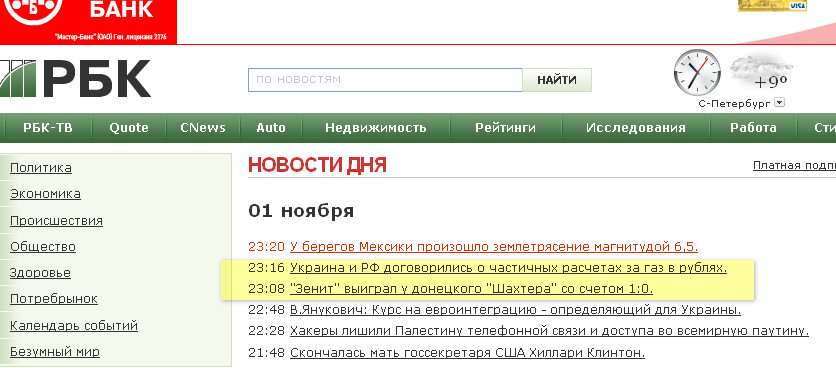This screenshot has width=836, height=368.
Task: Open the В.Янукович eurointegration headline
Action: coord(516,310)
